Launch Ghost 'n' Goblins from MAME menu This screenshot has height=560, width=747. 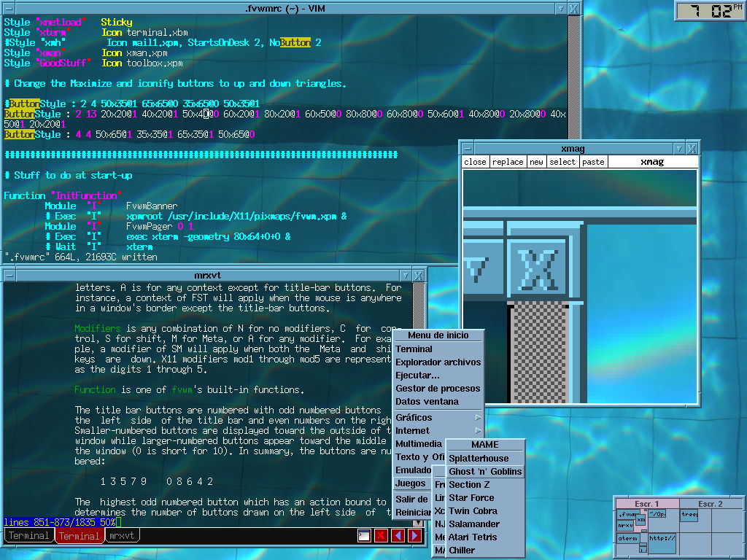(x=485, y=472)
